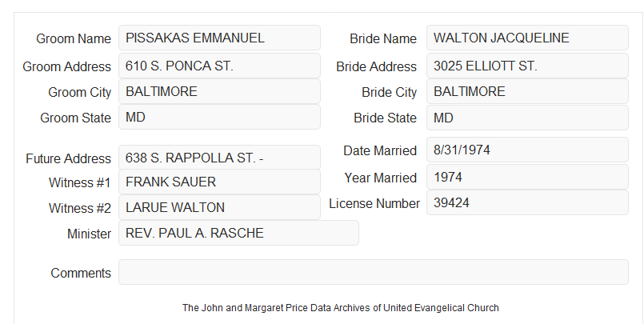Focus the Groom City field
Screen dimensions: 644x324
coord(219,91)
